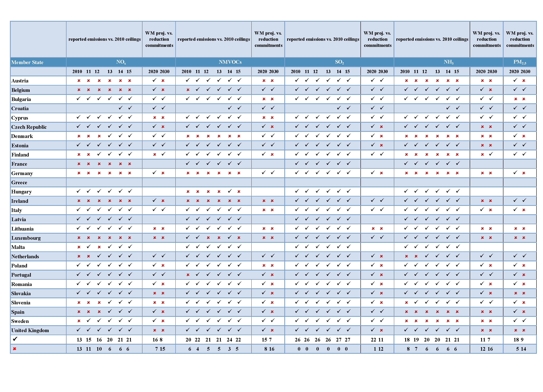
Task: Click the United Kingdom row label
Action: click(30, 330)
